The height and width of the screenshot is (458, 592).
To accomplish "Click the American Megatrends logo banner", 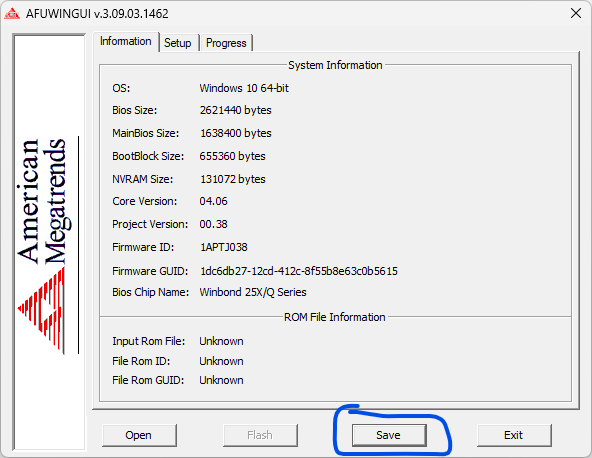I will pyautogui.click(x=49, y=242).
